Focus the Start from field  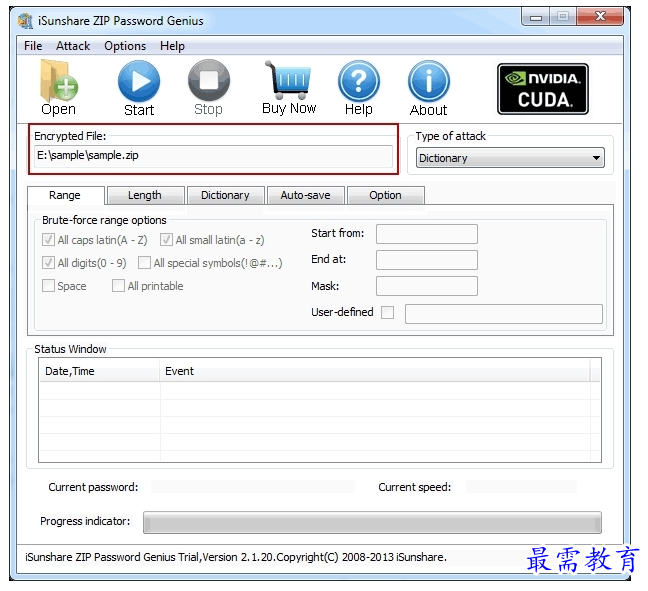coord(427,234)
